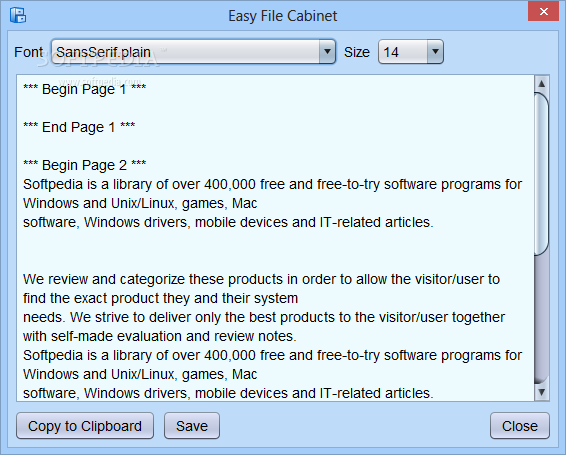Click the Size label
The height and width of the screenshot is (455, 566).
(x=357, y=52)
